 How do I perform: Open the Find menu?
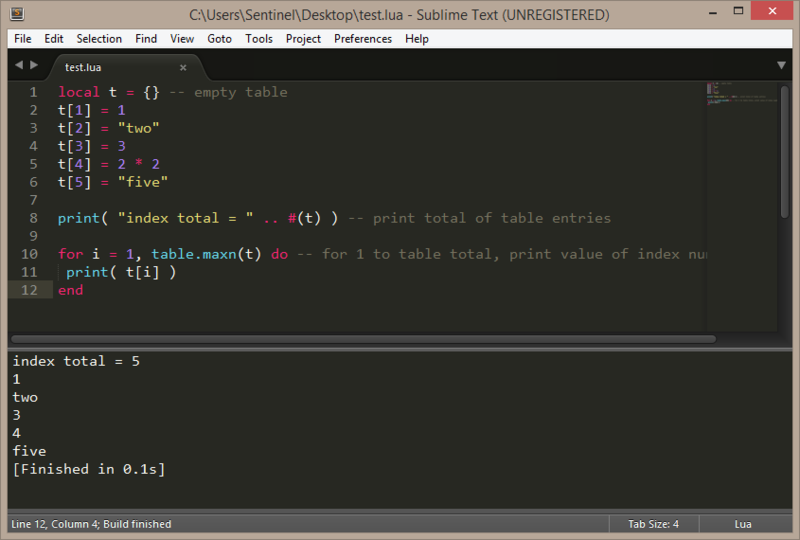coord(146,39)
